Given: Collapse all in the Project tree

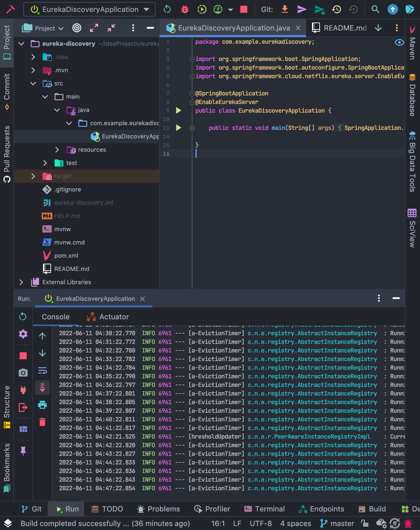Looking at the screenshot, I should tap(111, 28).
